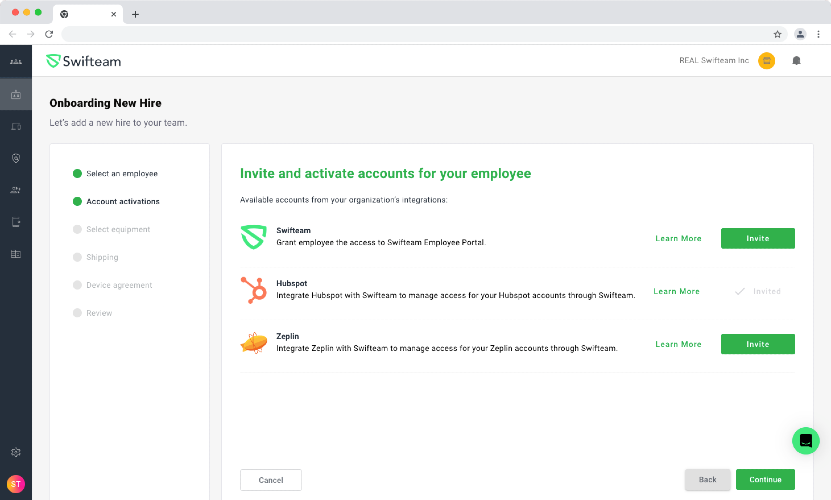Click REAL Swifteam Inc company name
This screenshot has width=831, height=500.
(x=714, y=60)
